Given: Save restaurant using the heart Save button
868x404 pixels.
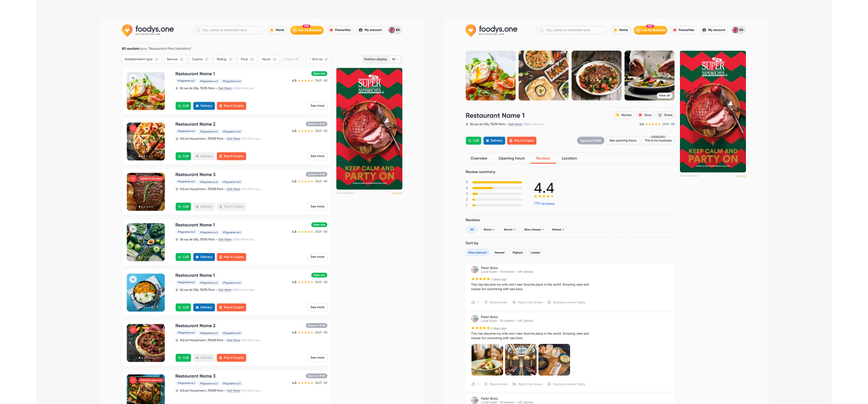Looking at the screenshot, I should (x=645, y=115).
